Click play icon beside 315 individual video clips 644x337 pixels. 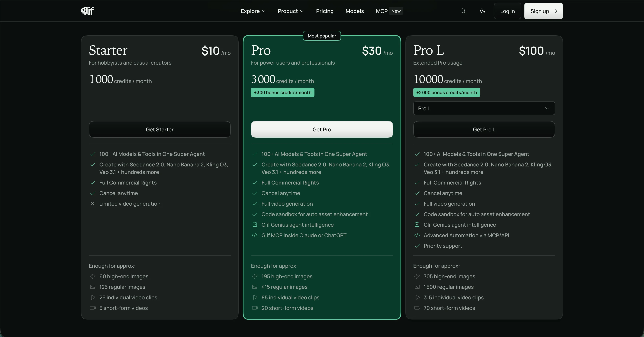click(417, 297)
